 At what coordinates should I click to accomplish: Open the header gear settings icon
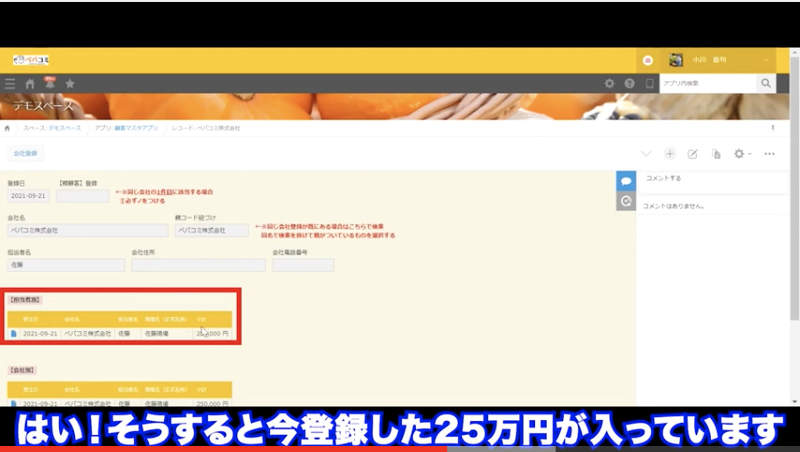click(x=610, y=84)
